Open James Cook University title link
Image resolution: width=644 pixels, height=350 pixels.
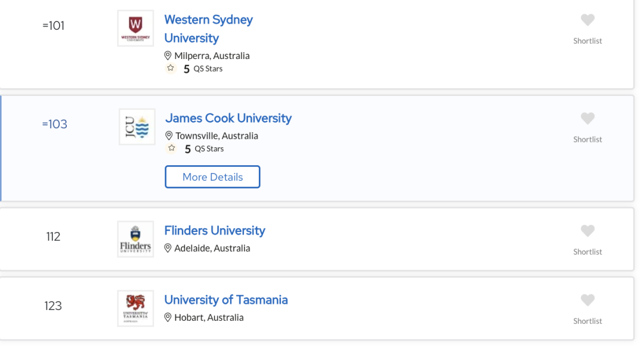228,118
